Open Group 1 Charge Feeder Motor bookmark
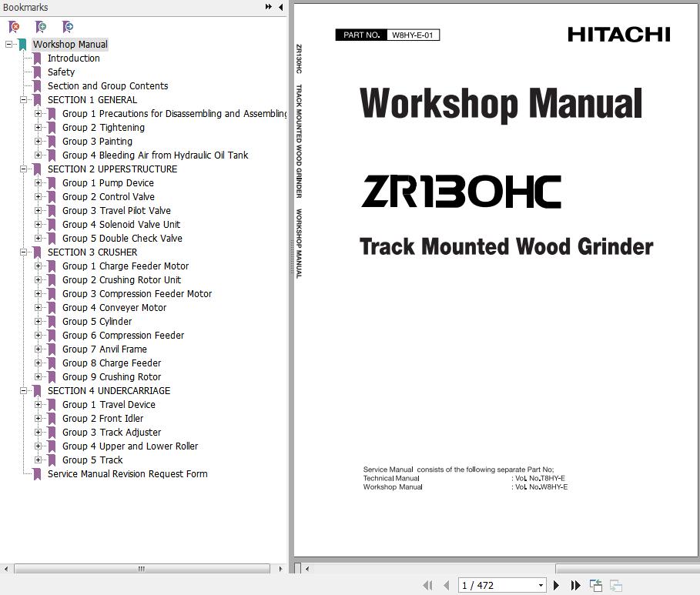Image resolution: width=700 pixels, height=595 pixels. tap(126, 266)
